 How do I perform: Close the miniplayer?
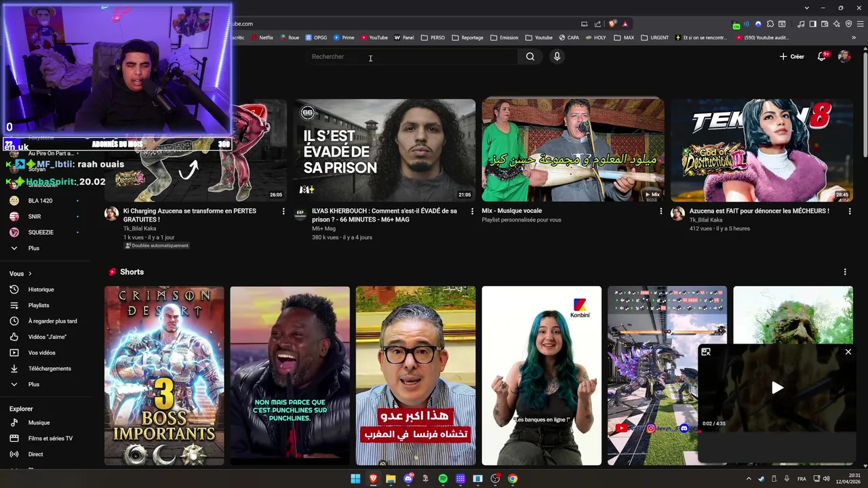click(x=848, y=352)
